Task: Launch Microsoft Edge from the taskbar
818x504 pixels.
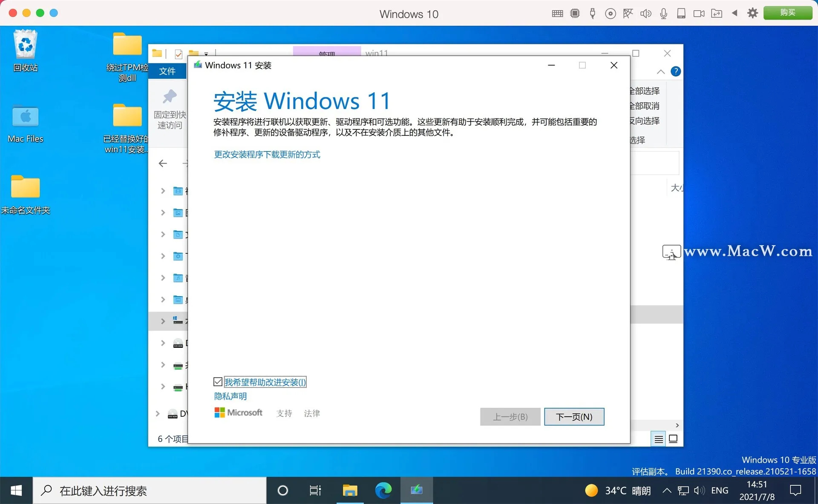Action: (x=383, y=490)
